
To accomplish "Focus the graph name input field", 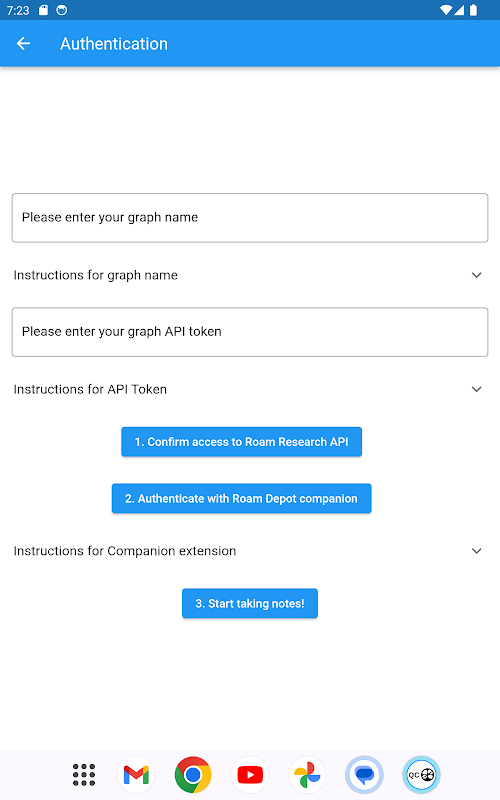I will click(250, 218).
